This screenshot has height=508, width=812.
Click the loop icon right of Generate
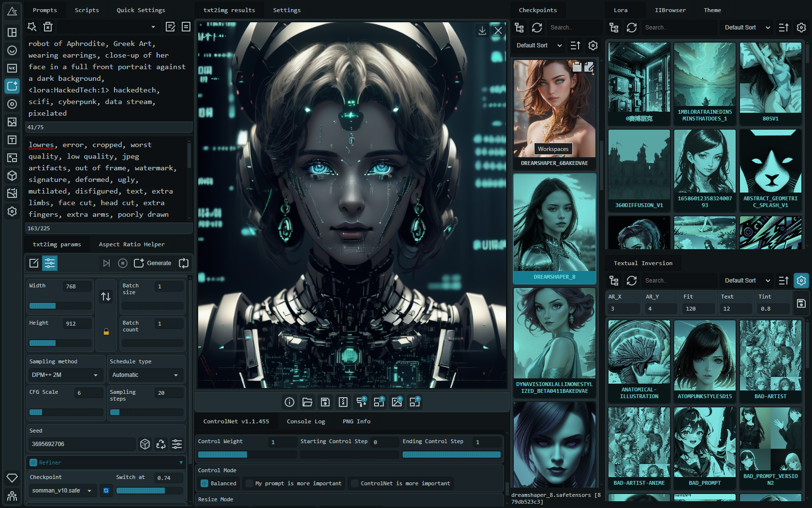(184, 263)
